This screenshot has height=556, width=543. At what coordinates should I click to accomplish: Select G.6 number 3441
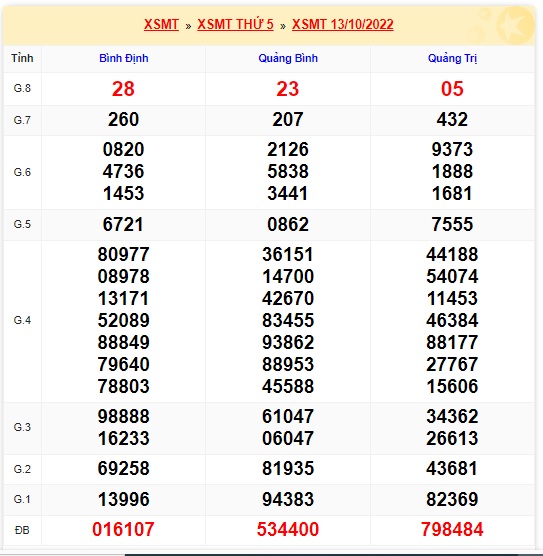tap(288, 194)
